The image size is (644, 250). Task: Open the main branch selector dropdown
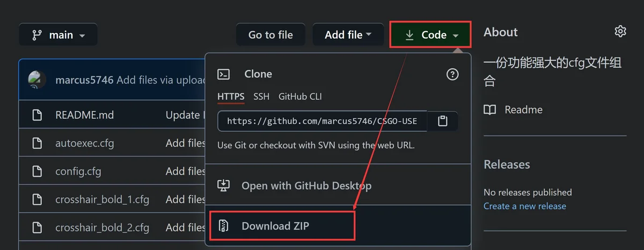58,35
